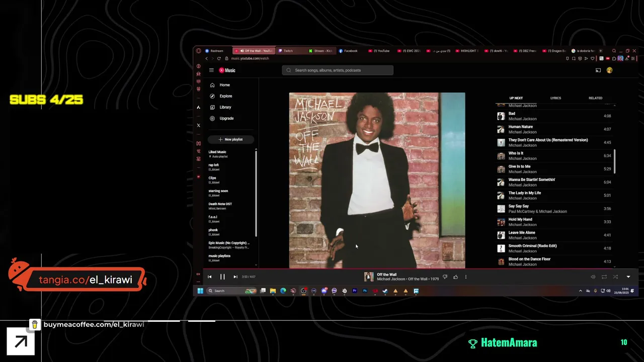Collapse the player page with arrow
This screenshot has height=362, width=644.
pos(628,277)
